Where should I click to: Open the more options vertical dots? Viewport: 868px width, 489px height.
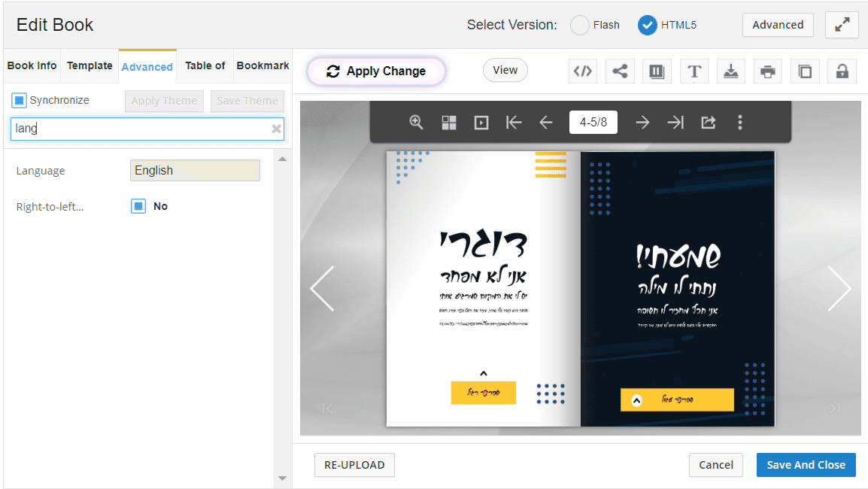740,123
